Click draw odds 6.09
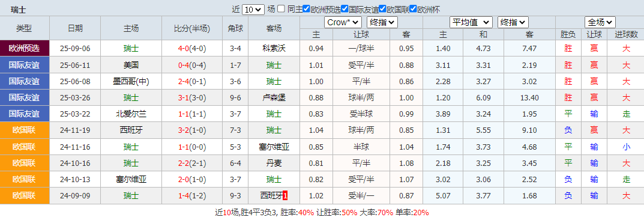This screenshot has height=220, width=644. click(483, 98)
